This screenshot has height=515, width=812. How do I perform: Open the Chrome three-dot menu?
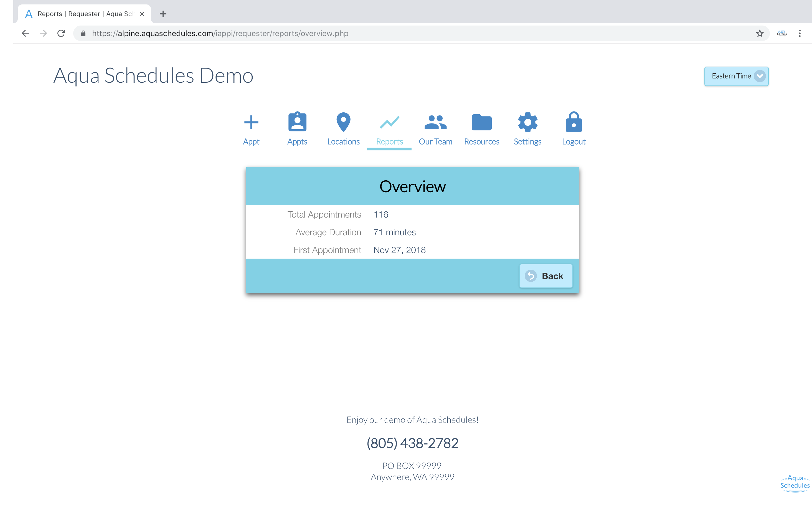(x=800, y=33)
